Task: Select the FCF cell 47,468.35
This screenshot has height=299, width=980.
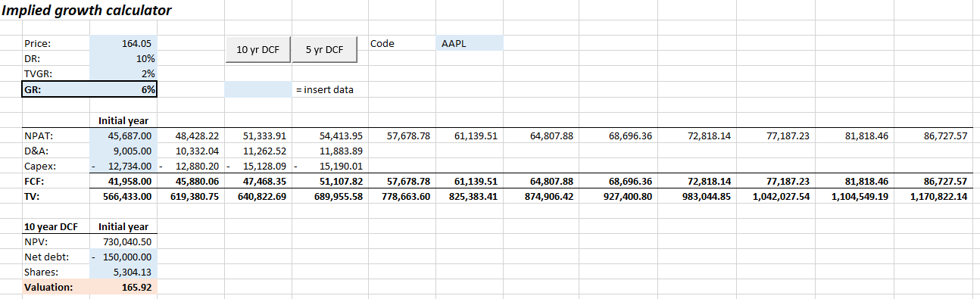Action: (258, 181)
